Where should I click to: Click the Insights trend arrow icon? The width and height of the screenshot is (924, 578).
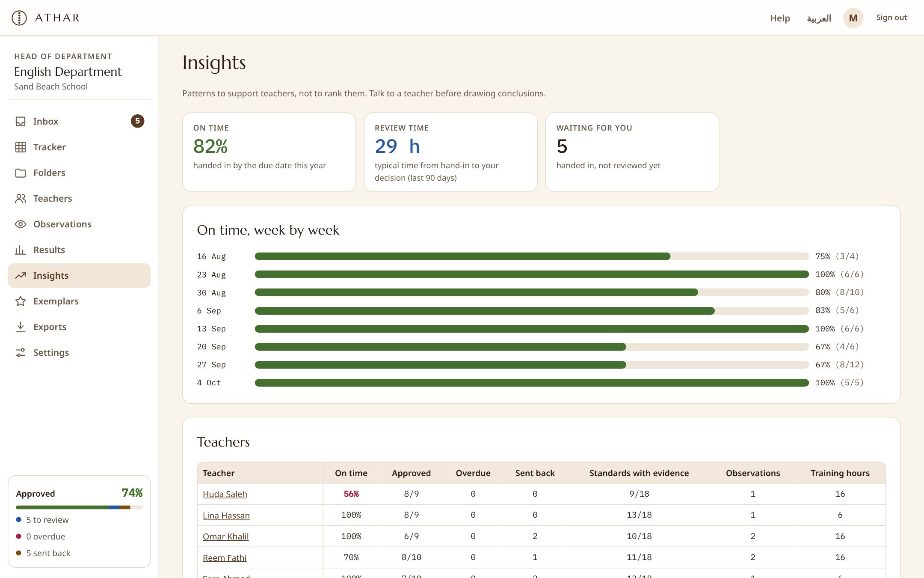click(21, 276)
